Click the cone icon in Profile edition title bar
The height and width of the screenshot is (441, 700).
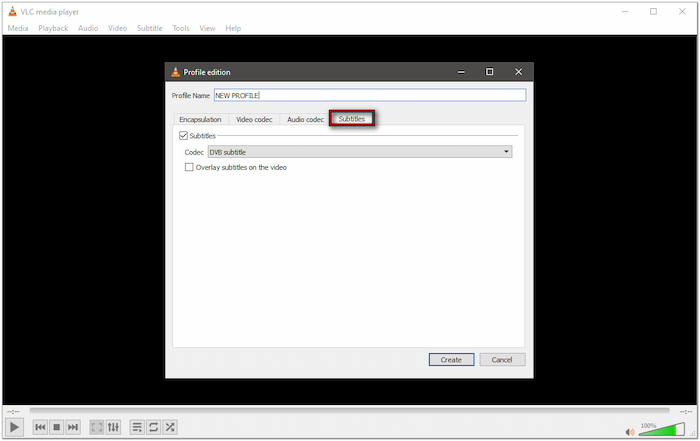click(x=175, y=72)
